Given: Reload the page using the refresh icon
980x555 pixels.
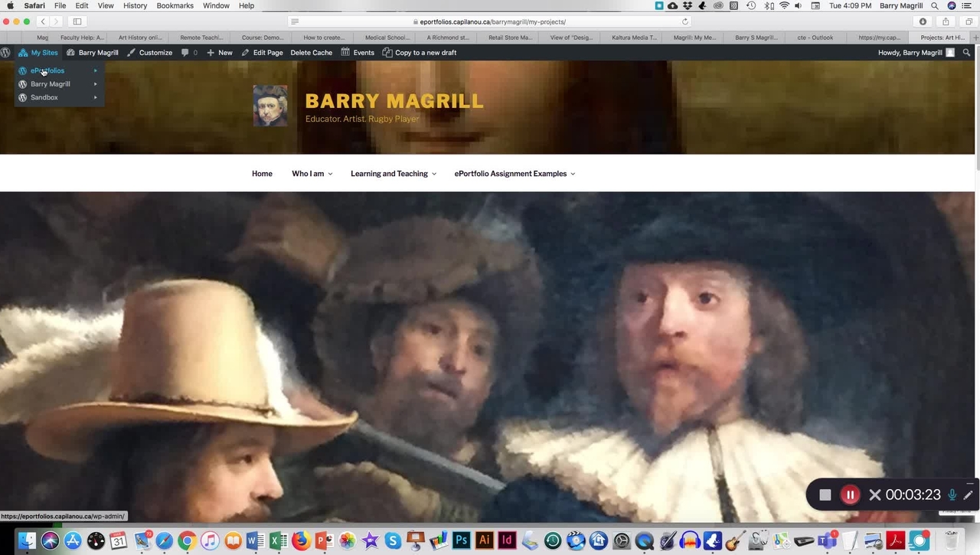Looking at the screenshot, I should pyautogui.click(x=685, y=21).
